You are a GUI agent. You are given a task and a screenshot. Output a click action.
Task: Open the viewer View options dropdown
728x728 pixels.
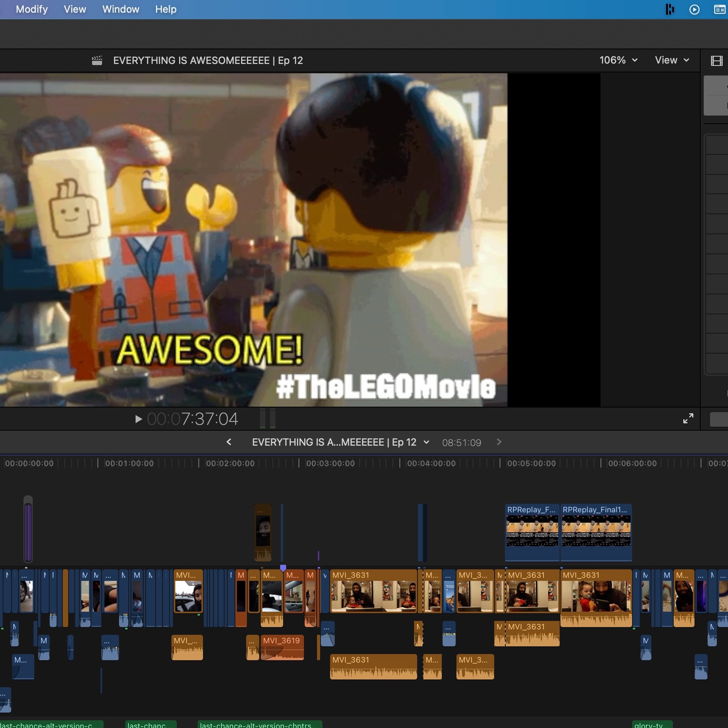[x=672, y=60]
